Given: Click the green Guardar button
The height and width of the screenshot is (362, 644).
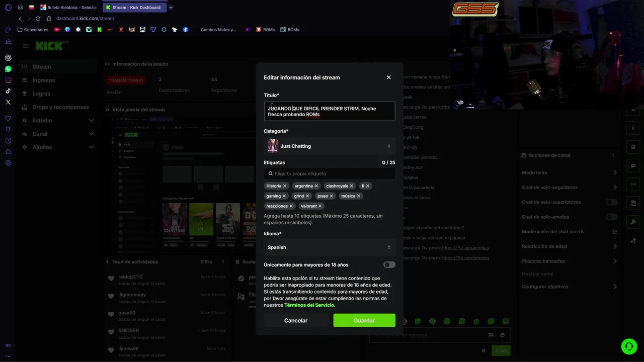Looking at the screenshot, I should click(x=364, y=321).
